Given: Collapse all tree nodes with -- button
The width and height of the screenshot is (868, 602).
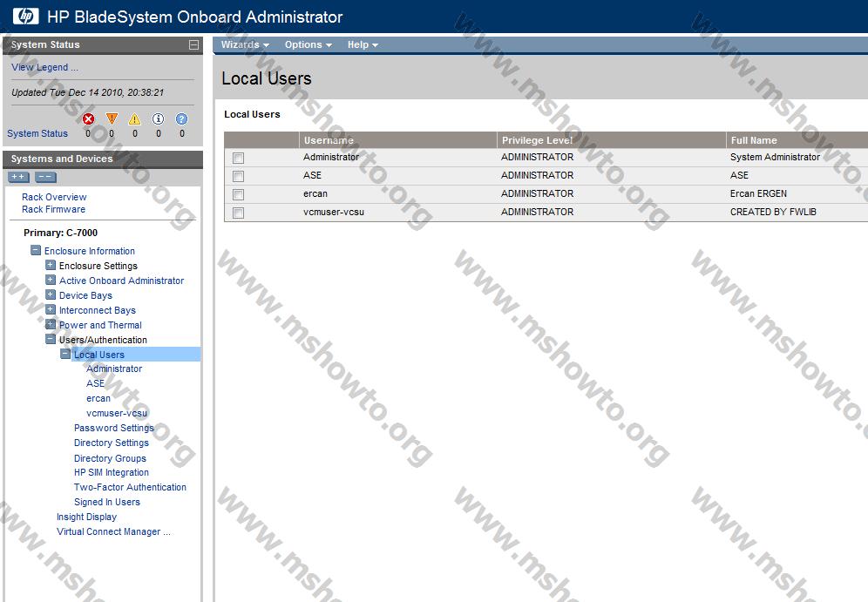Looking at the screenshot, I should [x=45, y=177].
